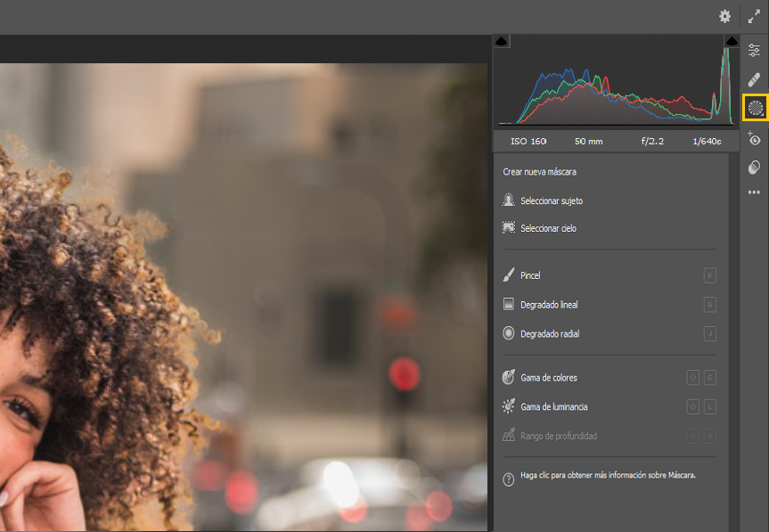Image resolution: width=769 pixels, height=532 pixels.
Task: Click the K shortcut badge for Pincel
Action: tap(709, 275)
